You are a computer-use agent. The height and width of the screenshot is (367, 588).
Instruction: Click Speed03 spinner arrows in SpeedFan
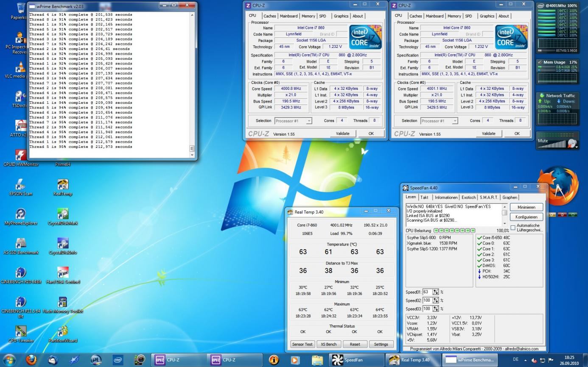[435, 309]
